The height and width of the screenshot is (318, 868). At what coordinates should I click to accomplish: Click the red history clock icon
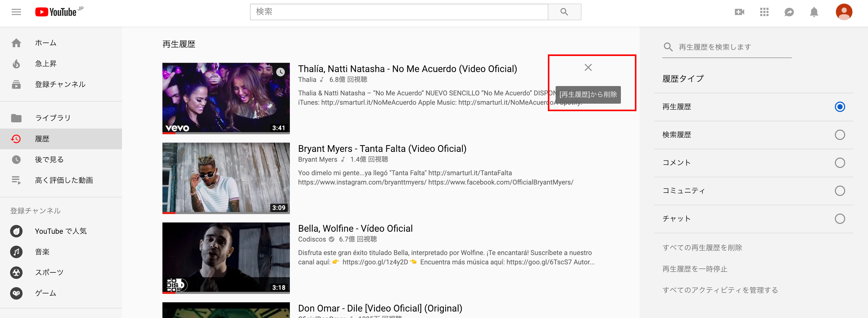[x=16, y=139]
